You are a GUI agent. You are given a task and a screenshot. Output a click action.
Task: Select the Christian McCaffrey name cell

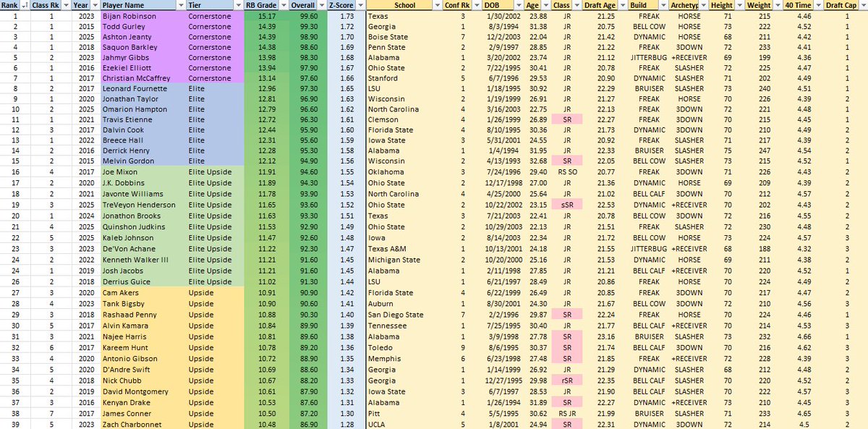pos(143,78)
